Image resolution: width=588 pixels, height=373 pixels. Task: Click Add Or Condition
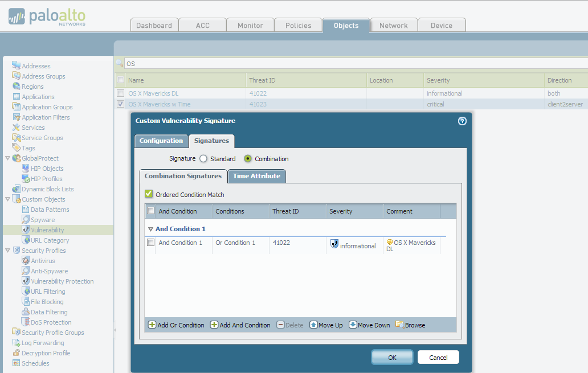pos(176,325)
